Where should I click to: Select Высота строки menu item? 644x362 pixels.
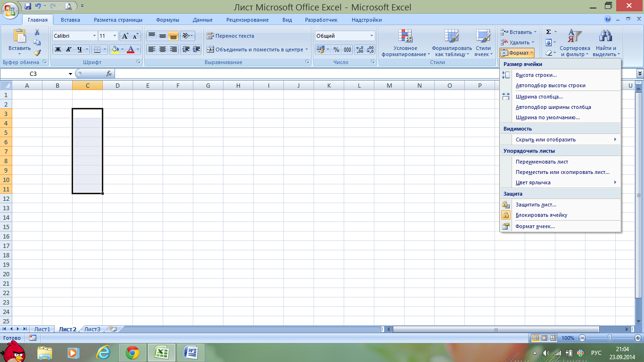[536, 75]
